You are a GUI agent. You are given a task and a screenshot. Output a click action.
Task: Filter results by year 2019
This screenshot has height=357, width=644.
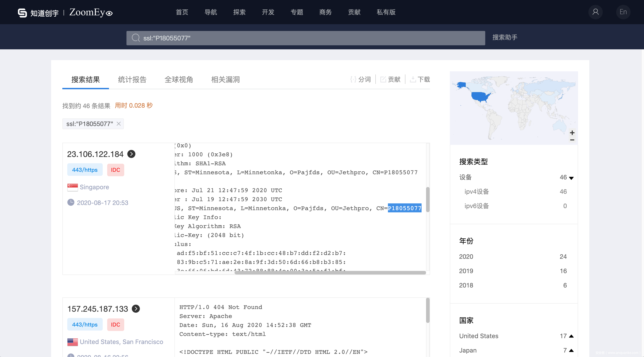coord(466,271)
